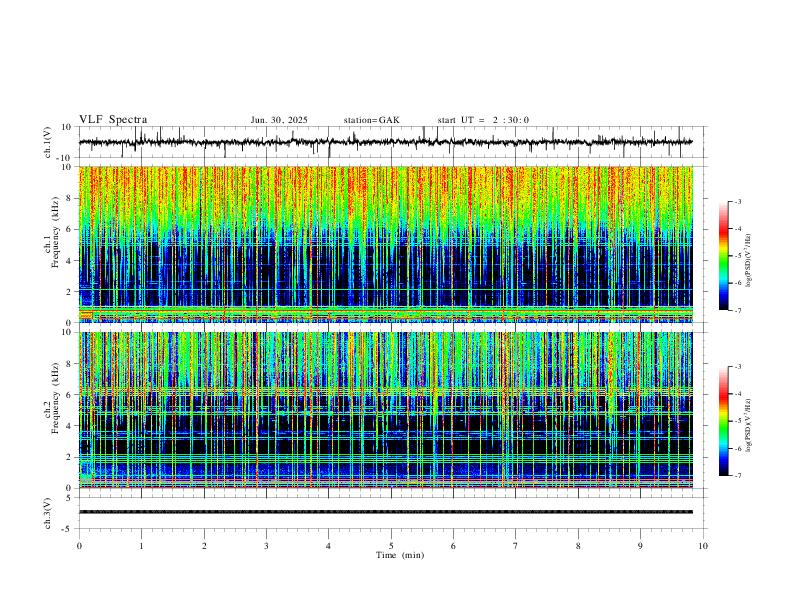
Task: Click the "7" tick on the time axis
Action: [x=516, y=546]
